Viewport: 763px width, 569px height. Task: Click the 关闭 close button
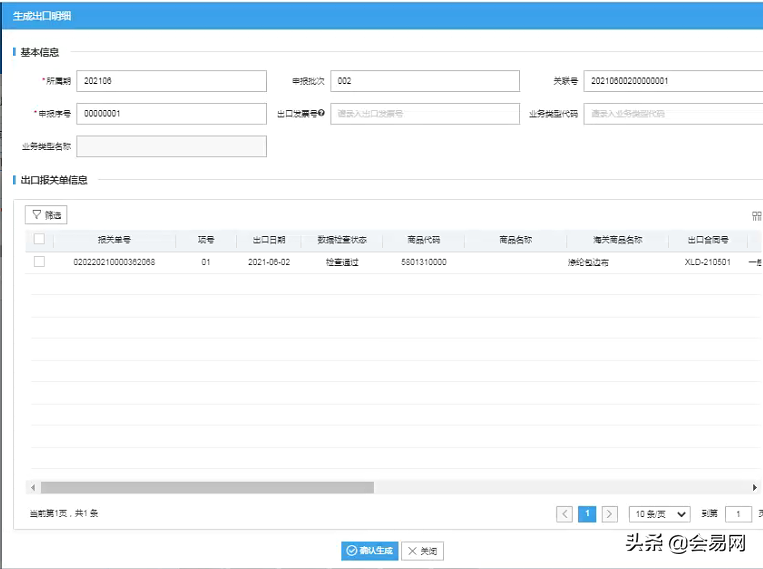point(422,551)
